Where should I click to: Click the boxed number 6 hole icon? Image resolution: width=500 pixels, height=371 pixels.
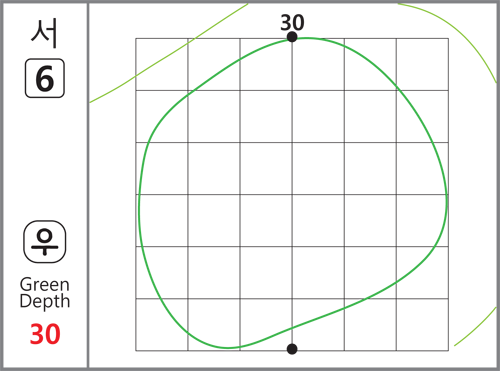[45, 78]
